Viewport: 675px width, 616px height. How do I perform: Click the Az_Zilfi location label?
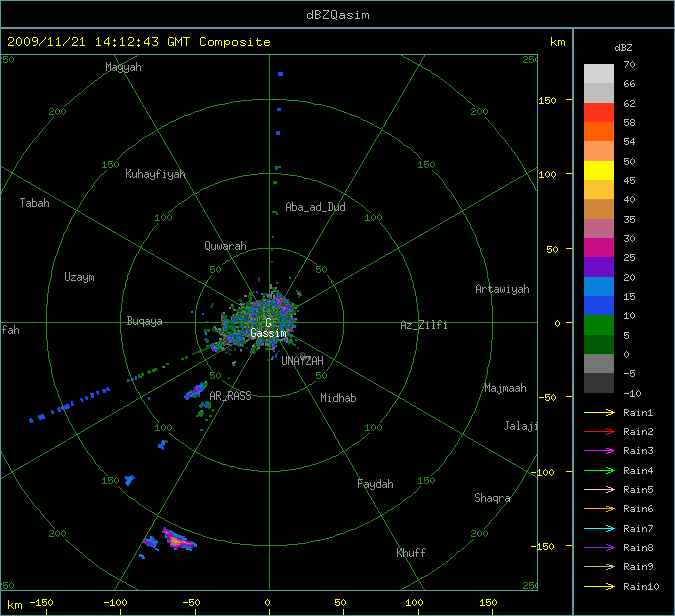[424, 325]
